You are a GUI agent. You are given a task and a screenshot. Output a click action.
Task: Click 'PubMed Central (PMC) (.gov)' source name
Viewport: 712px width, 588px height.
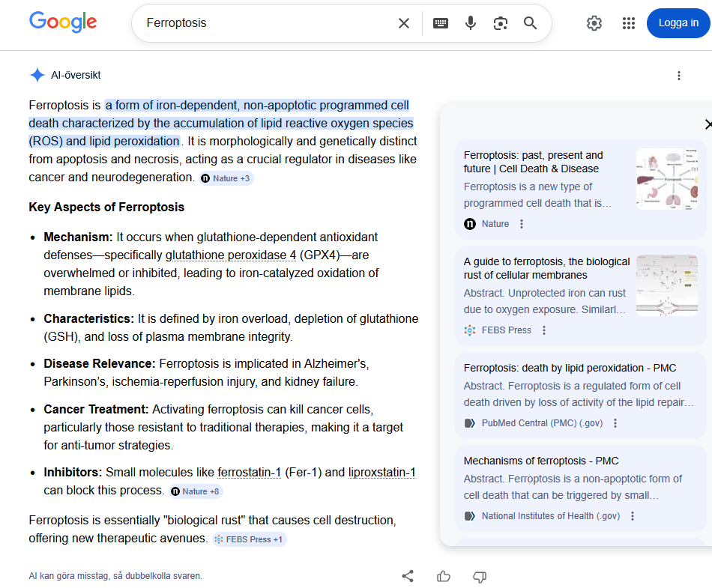[x=542, y=423]
